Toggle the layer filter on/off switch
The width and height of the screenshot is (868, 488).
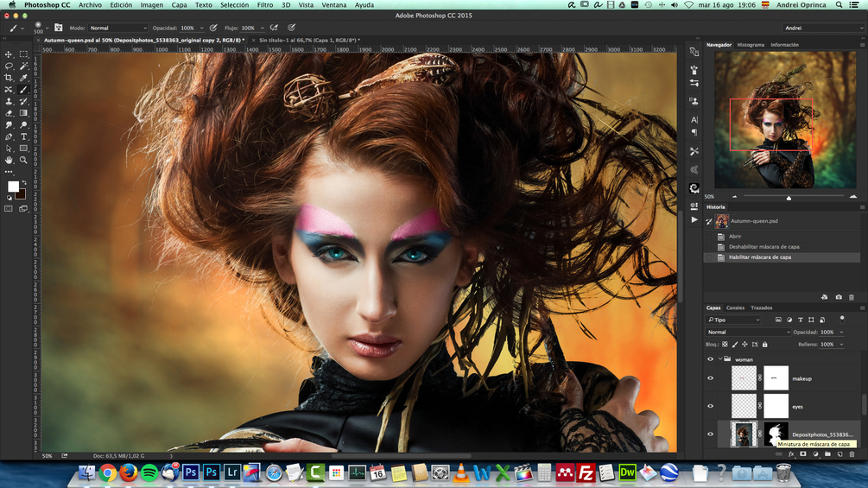pos(842,320)
